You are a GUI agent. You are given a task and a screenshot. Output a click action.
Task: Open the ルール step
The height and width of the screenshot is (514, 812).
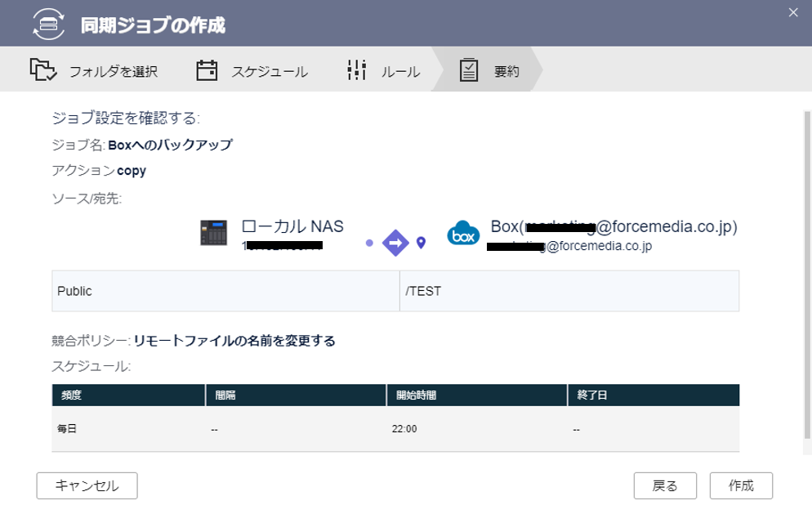[x=400, y=71]
